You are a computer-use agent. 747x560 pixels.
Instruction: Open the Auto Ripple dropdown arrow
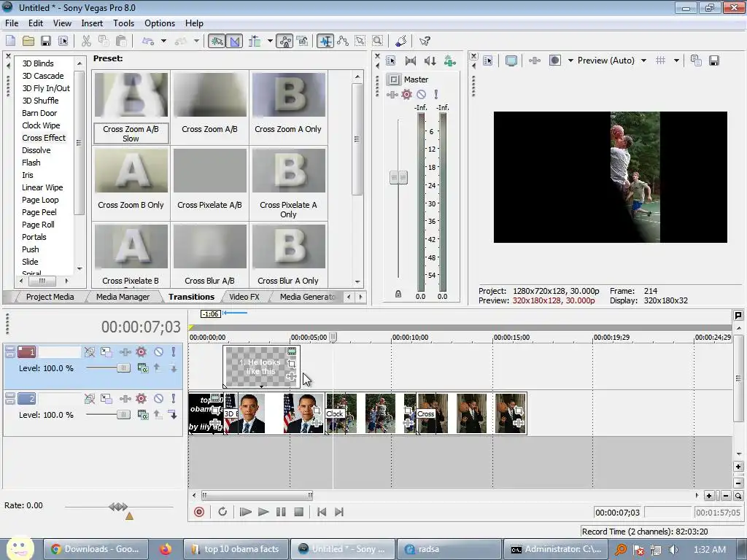click(x=270, y=41)
